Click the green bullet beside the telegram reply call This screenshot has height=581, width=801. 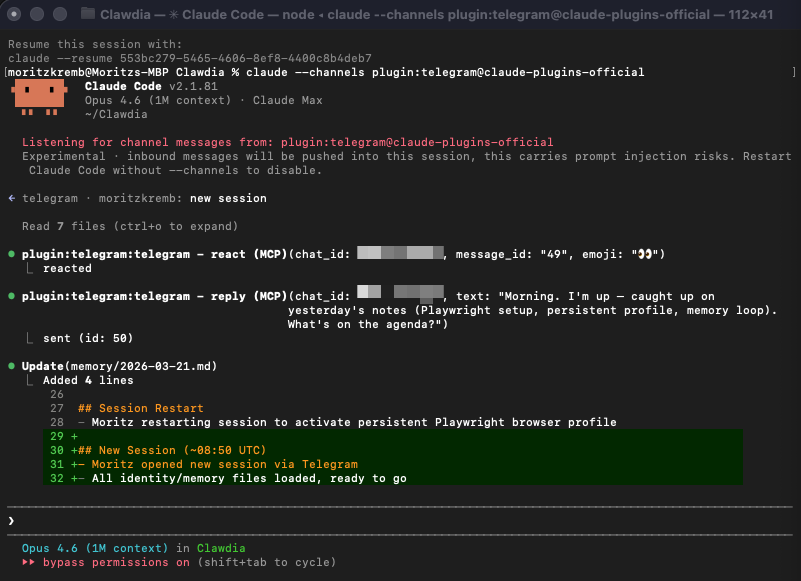point(11,296)
